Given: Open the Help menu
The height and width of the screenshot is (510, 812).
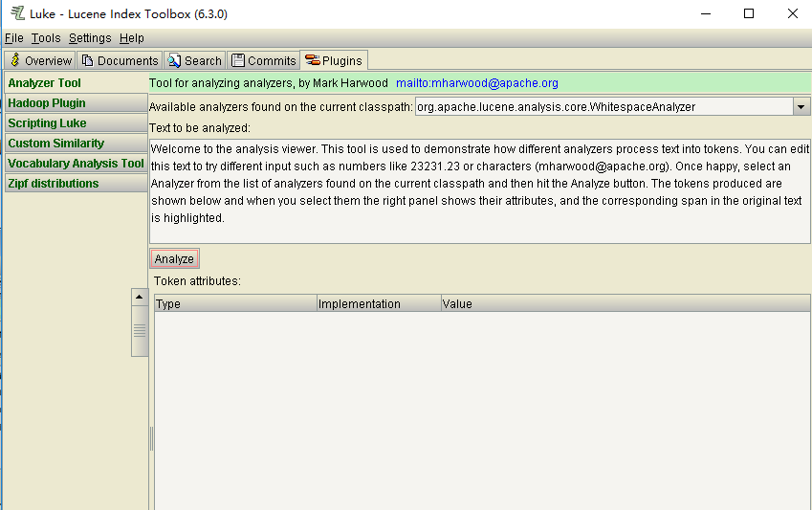Looking at the screenshot, I should 132,38.
